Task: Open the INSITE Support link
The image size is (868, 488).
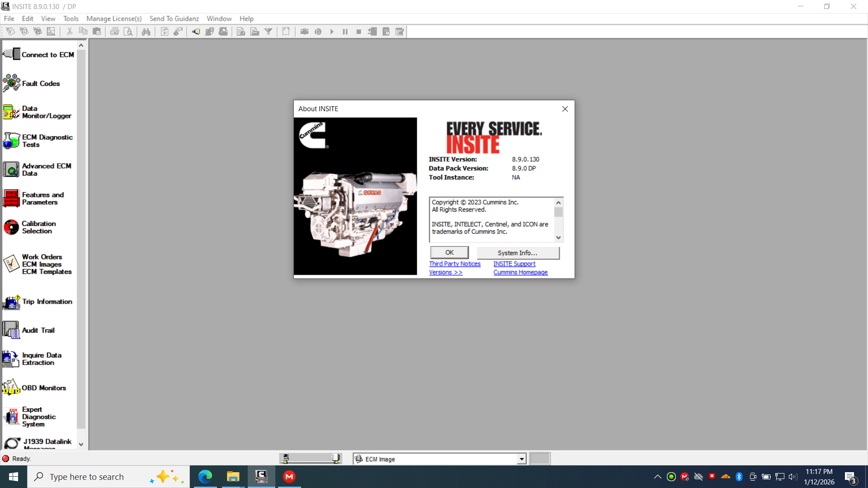Action: tap(514, 264)
